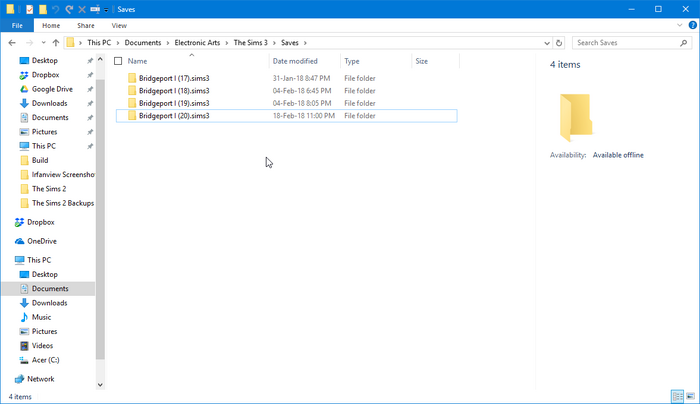Refresh the Saves folder view
700x404 pixels.
pos(559,43)
